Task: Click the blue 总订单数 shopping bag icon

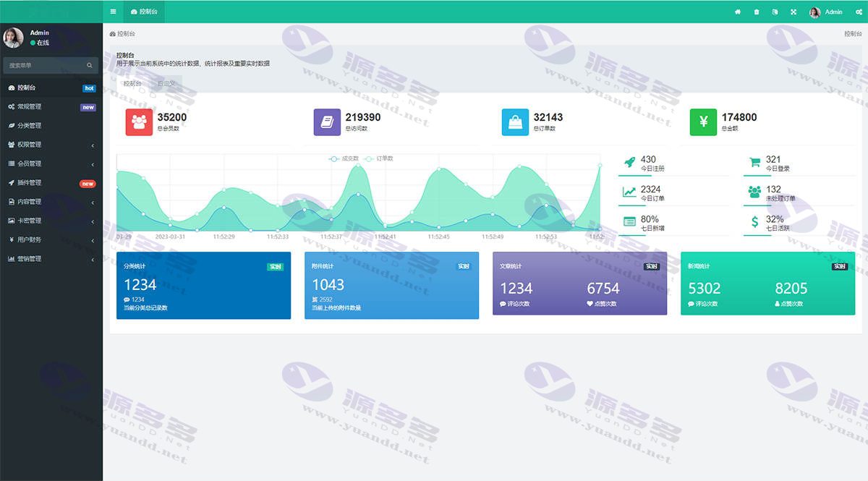Action: click(515, 122)
